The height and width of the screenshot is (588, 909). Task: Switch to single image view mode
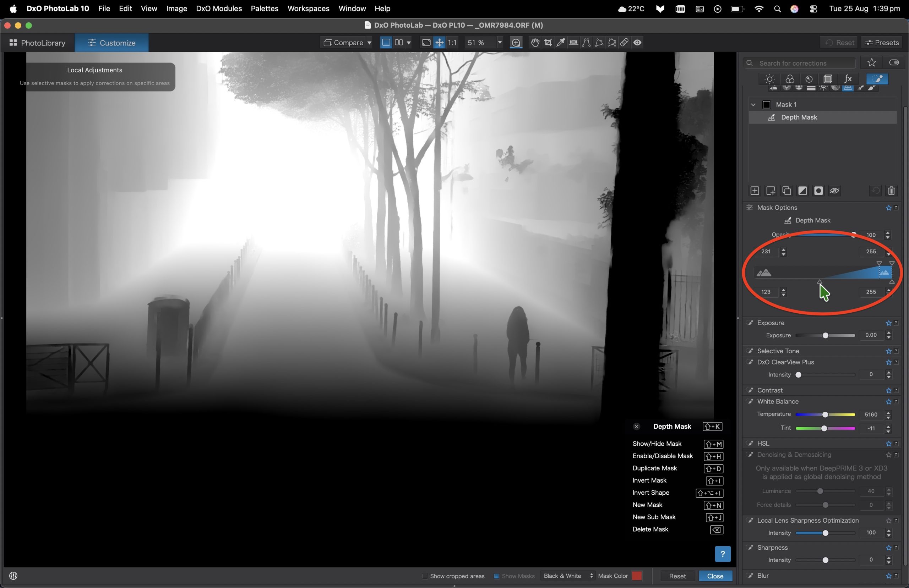(386, 43)
